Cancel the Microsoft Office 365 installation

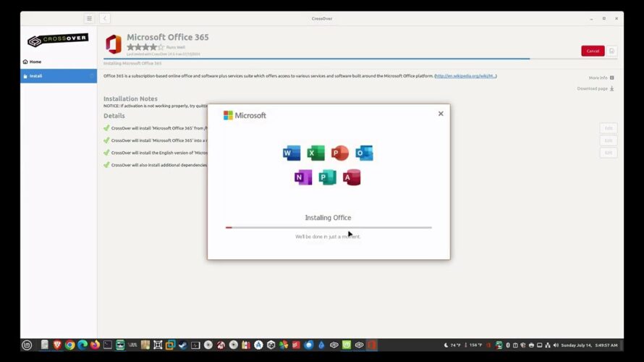[593, 51]
